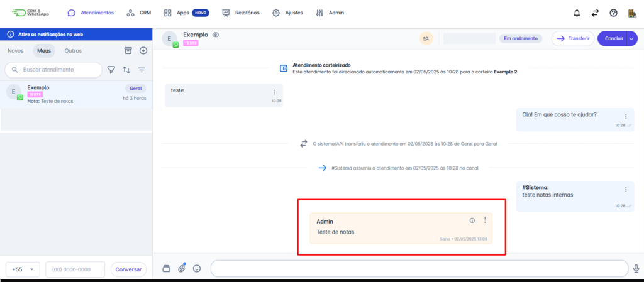Open the emoji picker
This screenshot has height=282, width=644.
[x=197, y=268]
